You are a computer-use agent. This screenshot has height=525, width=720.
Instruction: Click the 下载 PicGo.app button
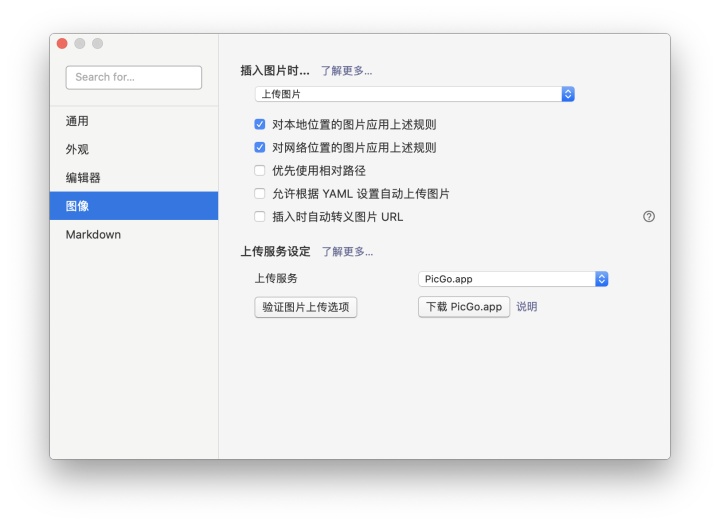464,307
